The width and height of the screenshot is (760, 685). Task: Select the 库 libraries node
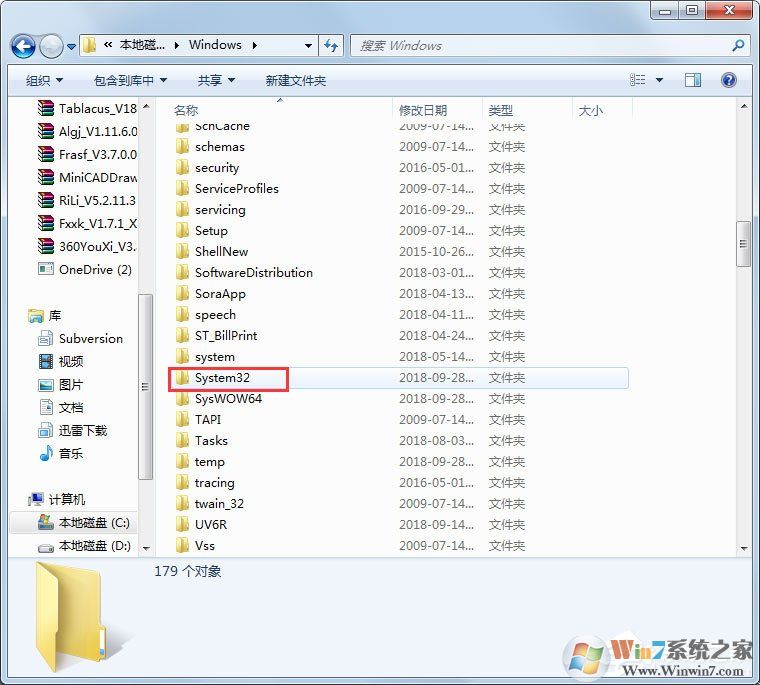[45, 316]
